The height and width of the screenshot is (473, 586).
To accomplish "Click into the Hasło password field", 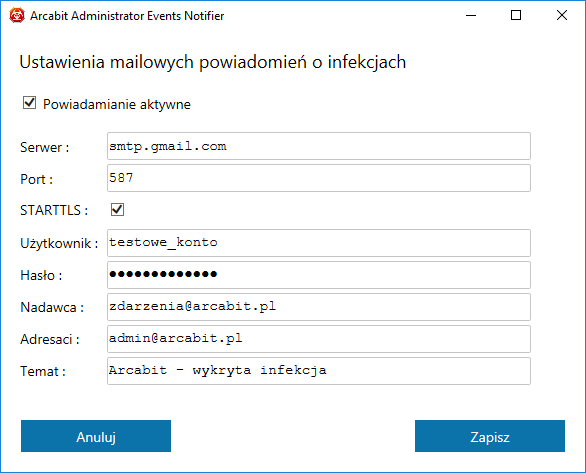I will pos(319,275).
